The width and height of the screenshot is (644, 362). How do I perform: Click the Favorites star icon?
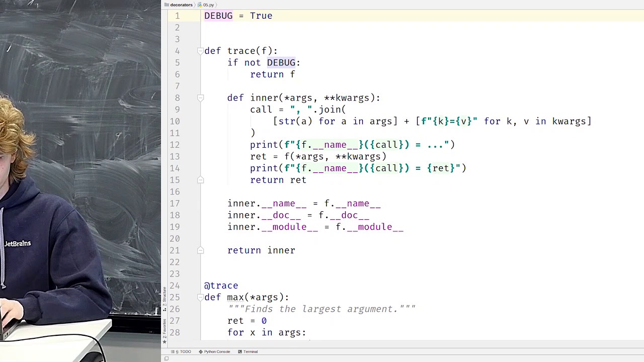[164, 341]
